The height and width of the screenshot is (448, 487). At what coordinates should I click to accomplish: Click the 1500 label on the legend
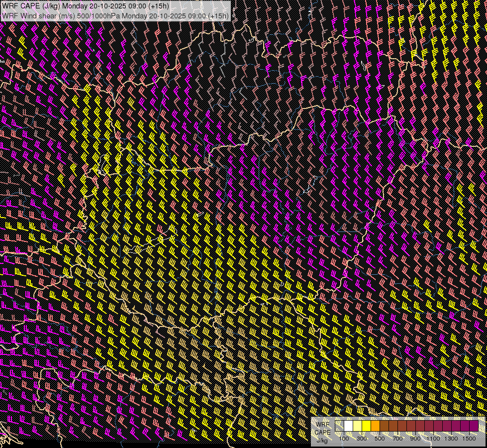click(469, 439)
